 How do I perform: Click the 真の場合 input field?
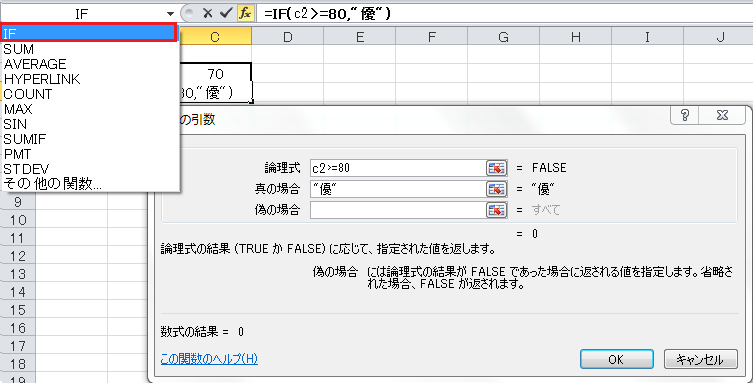pos(398,189)
